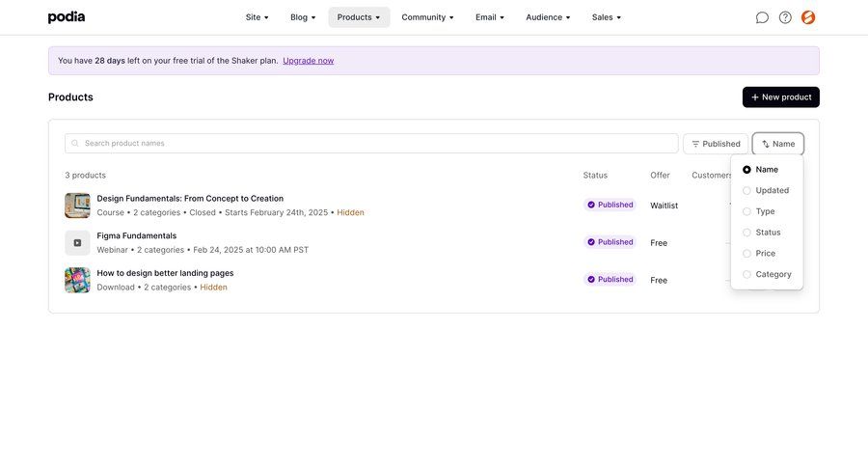
Task: Open the Site menu
Action: (x=257, y=17)
